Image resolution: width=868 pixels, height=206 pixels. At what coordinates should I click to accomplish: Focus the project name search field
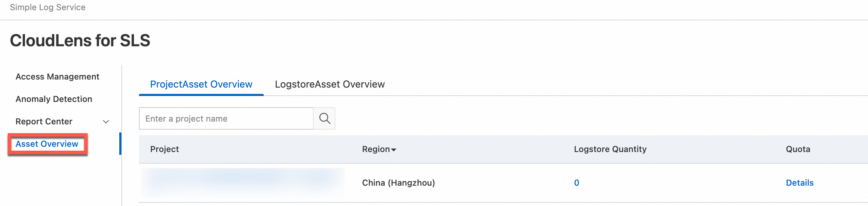[226, 118]
